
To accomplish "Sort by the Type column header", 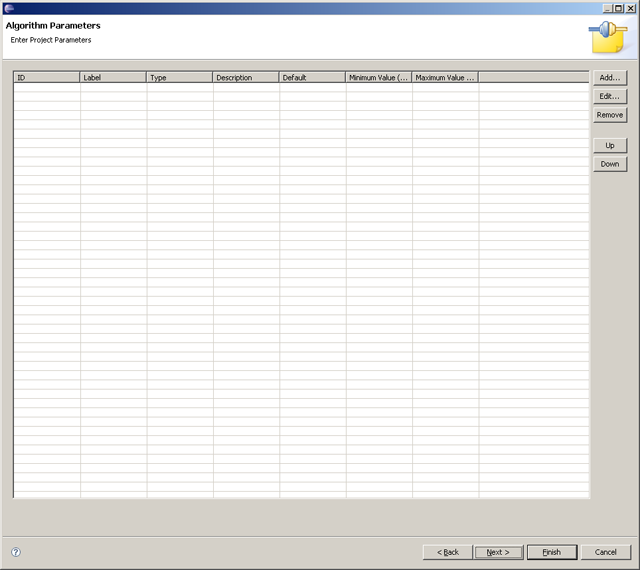I will [x=180, y=77].
